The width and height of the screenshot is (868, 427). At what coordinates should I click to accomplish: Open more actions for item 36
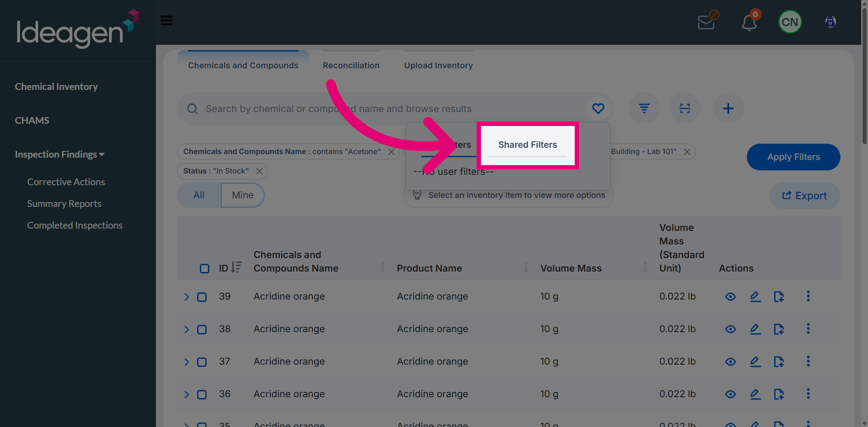(x=808, y=394)
